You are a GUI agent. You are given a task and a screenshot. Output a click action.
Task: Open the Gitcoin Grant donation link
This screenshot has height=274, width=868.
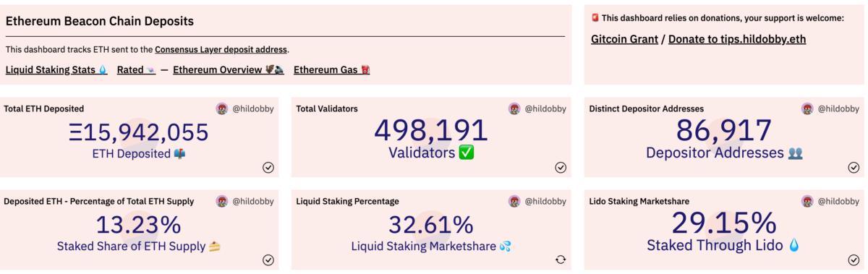pyautogui.click(x=625, y=39)
